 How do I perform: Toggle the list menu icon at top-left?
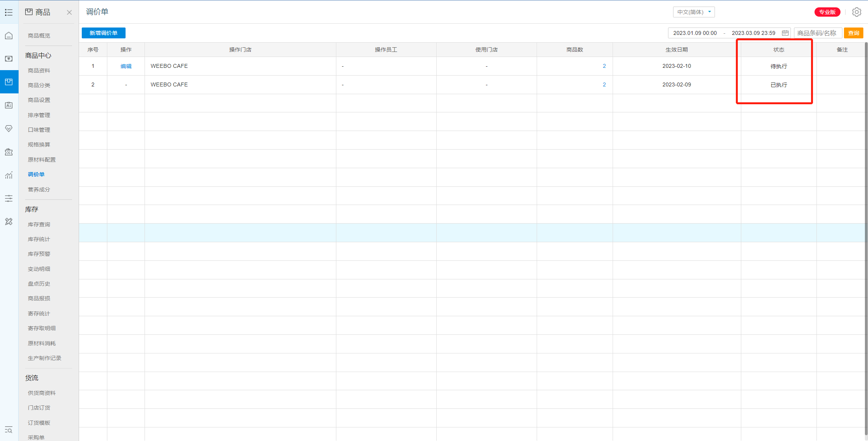click(x=9, y=12)
